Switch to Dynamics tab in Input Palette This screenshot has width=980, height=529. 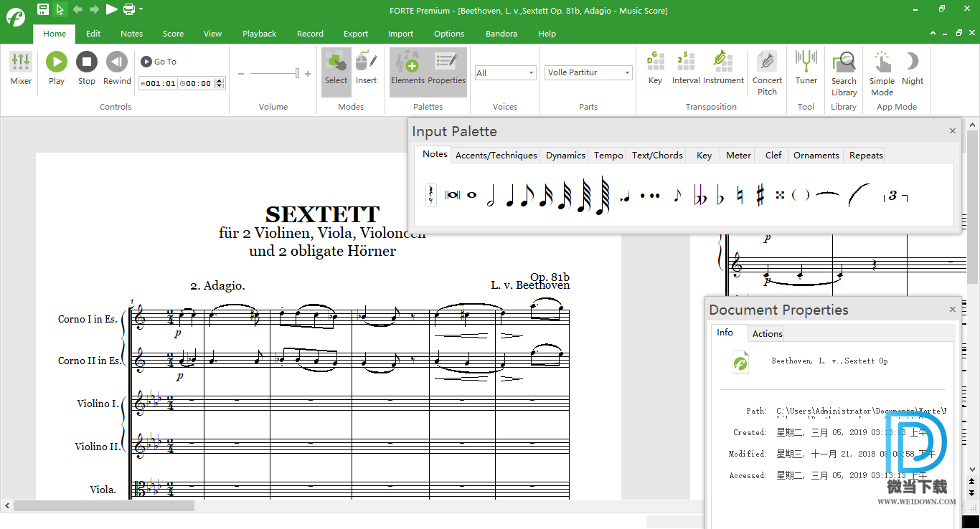click(x=565, y=155)
